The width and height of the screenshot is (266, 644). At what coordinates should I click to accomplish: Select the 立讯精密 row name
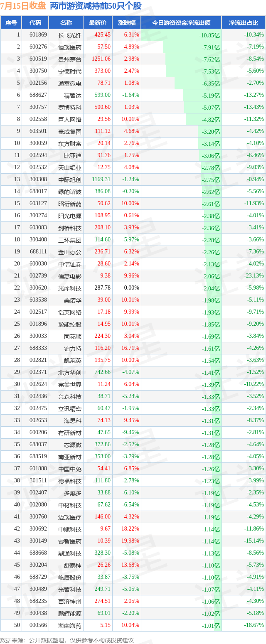pos(70,408)
